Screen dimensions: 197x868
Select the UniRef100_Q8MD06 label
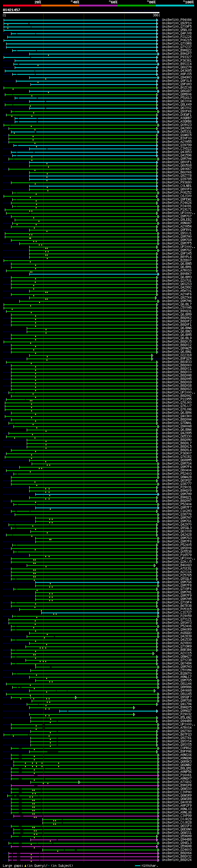pos(177,94)
